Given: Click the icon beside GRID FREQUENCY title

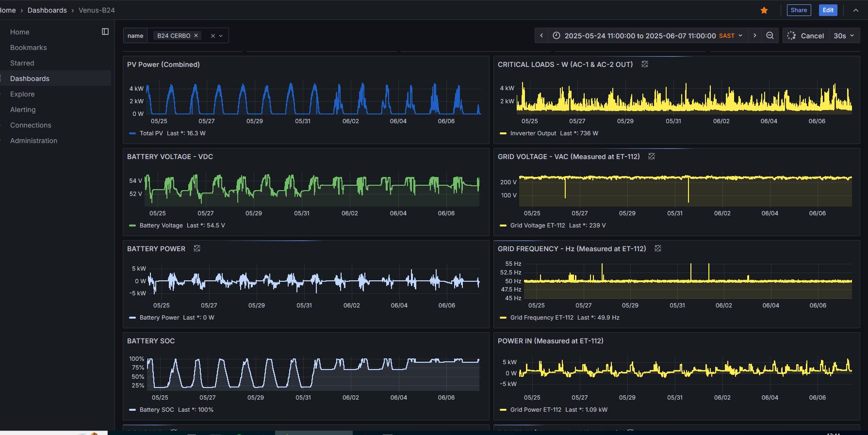Looking at the screenshot, I should (x=658, y=249).
